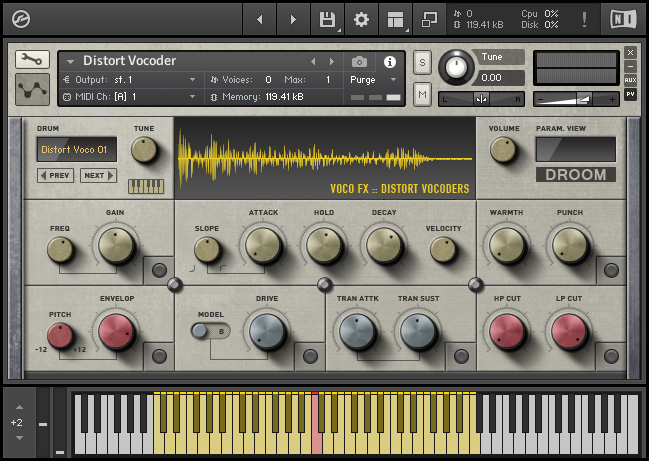Click the center link connector below HOLD
Screen dimensions: 649x461
tap(324, 284)
